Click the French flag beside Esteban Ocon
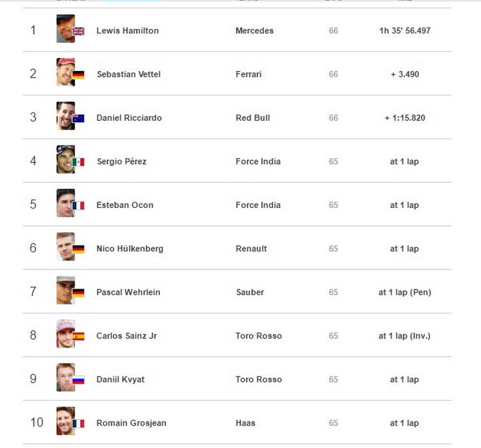 (78, 206)
